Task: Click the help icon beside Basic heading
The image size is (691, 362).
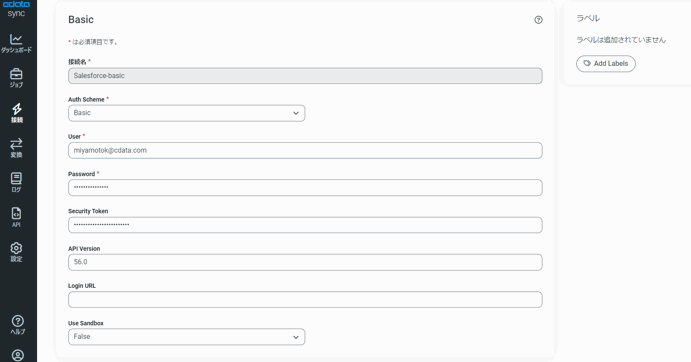Action: point(539,20)
